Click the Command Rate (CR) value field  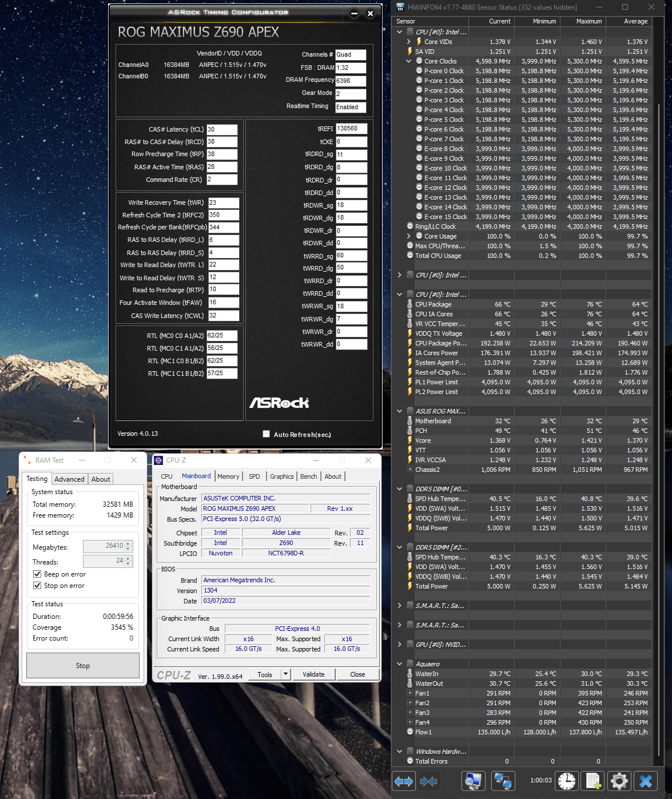pyautogui.click(x=222, y=180)
